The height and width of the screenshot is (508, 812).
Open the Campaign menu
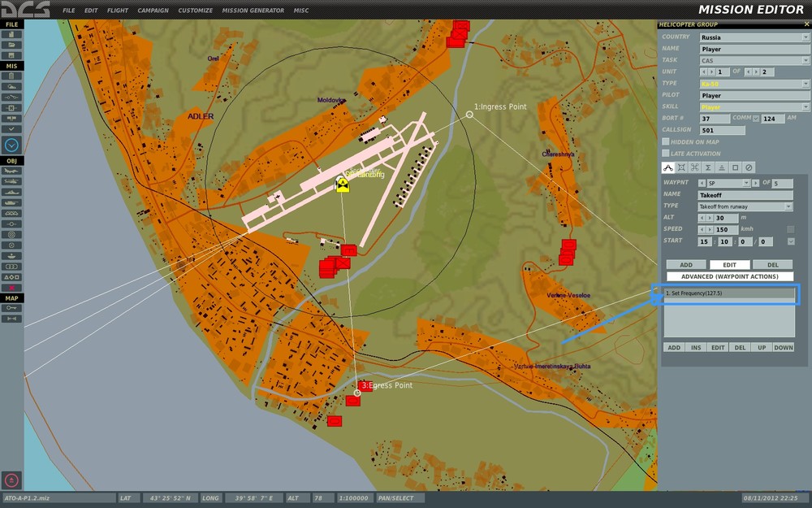[153, 11]
